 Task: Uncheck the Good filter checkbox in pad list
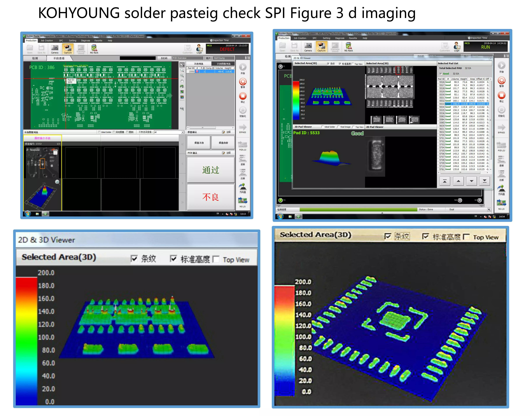[441, 74]
